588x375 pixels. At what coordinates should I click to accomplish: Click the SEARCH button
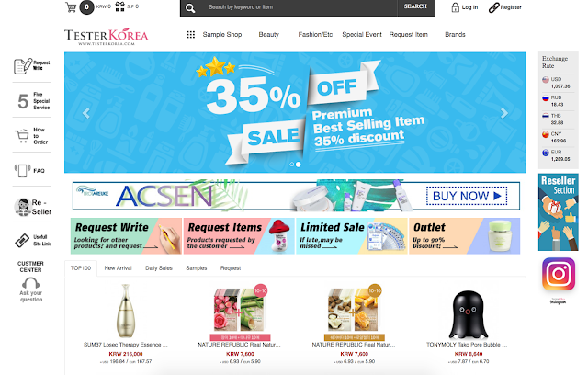415,8
